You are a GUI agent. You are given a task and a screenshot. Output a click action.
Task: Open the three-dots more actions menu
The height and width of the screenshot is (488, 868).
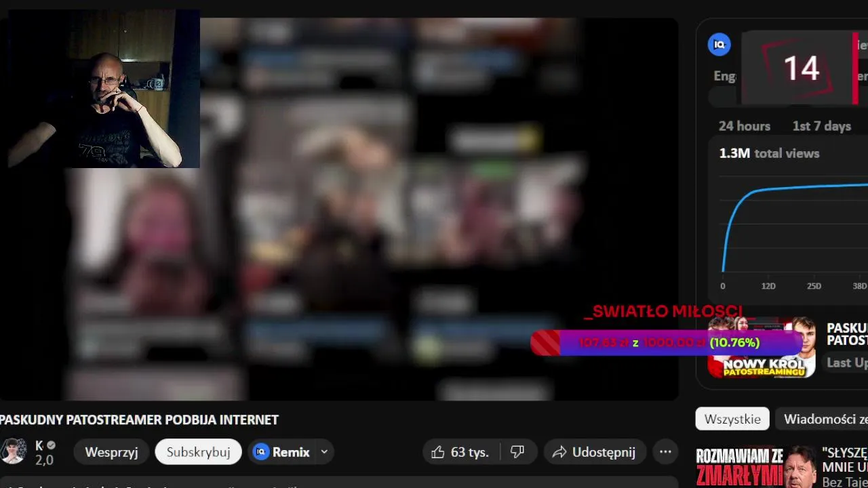click(665, 452)
